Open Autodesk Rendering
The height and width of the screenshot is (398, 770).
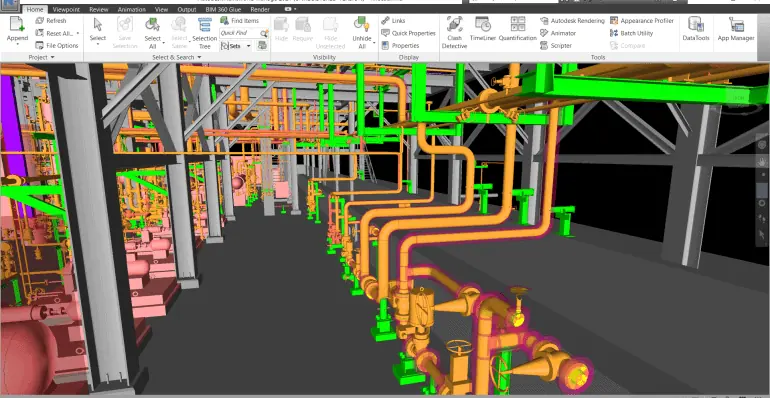[572, 21]
